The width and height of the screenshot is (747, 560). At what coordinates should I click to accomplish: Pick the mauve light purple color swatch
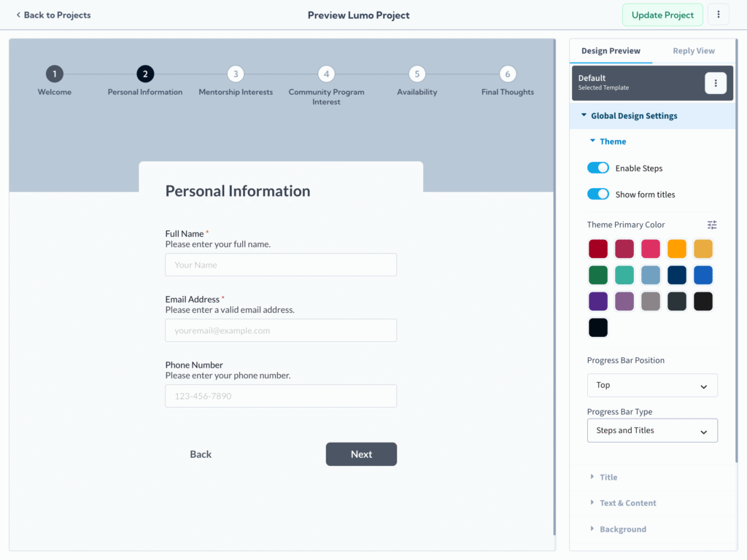[x=624, y=301]
